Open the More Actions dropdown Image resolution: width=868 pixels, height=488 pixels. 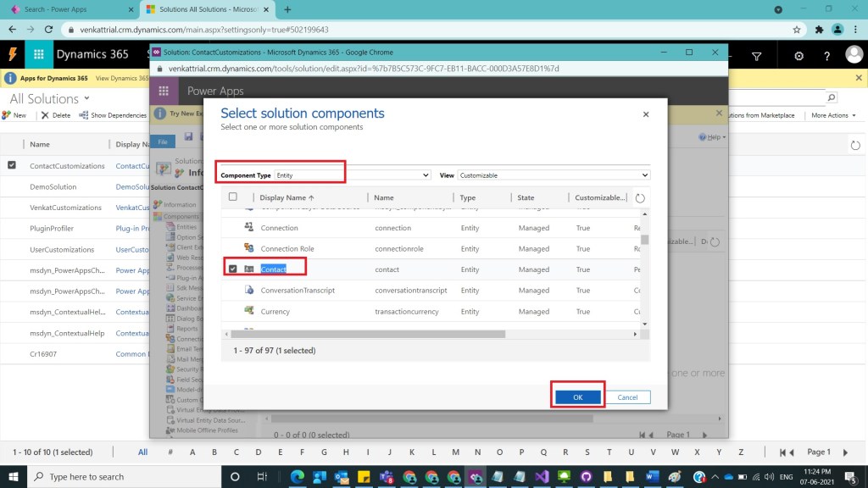pos(833,115)
